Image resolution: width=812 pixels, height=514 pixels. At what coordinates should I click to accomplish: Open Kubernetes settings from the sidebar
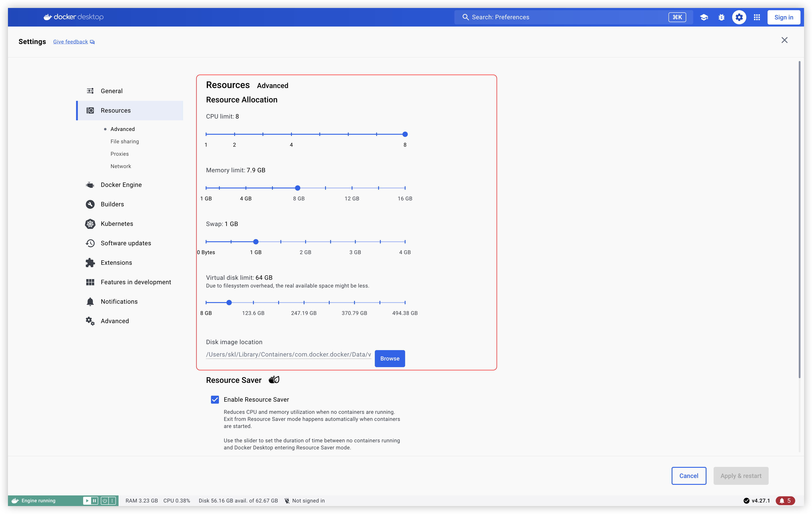pyautogui.click(x=117, y=224)
